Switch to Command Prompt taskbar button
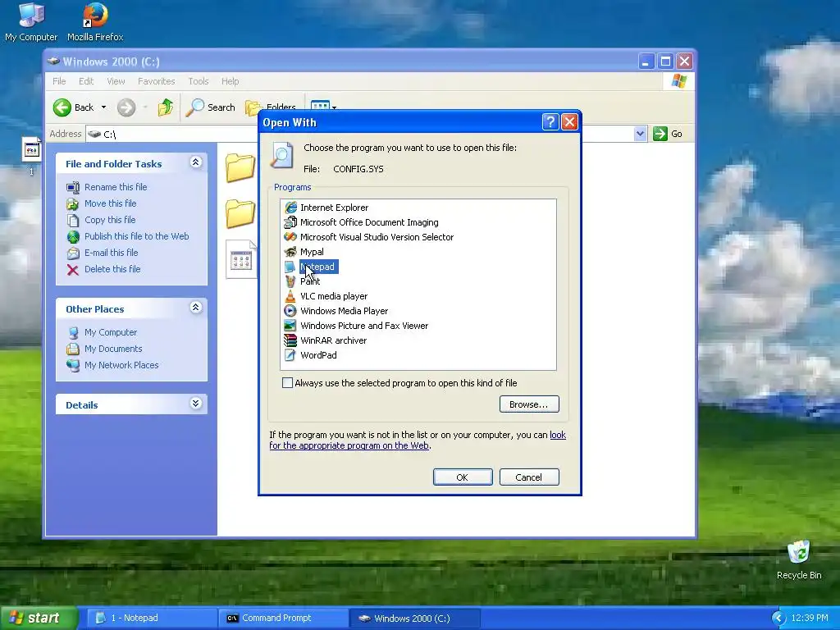The width and height of the screenshot is (840, 630). coord(284,619)
